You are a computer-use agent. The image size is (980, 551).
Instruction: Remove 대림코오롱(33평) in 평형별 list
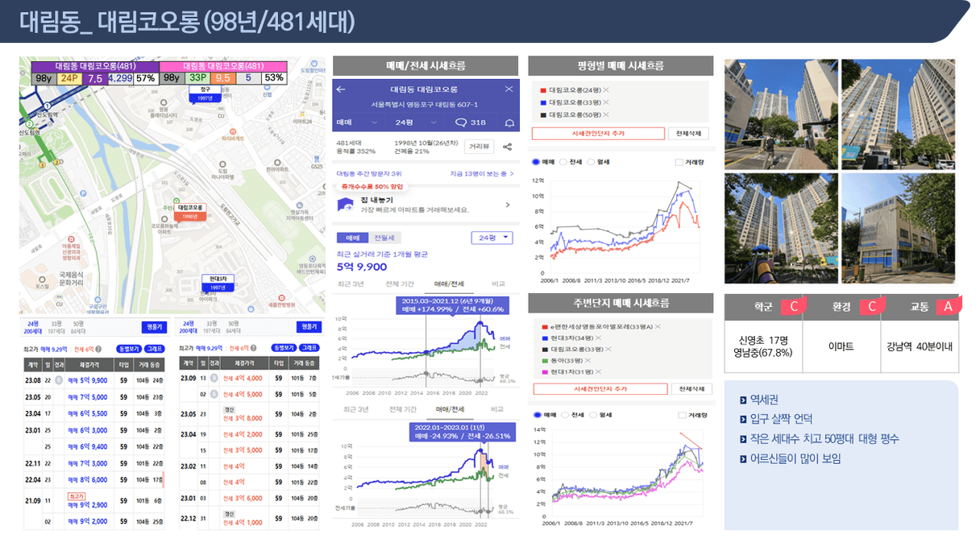click(x=605, y=103)
